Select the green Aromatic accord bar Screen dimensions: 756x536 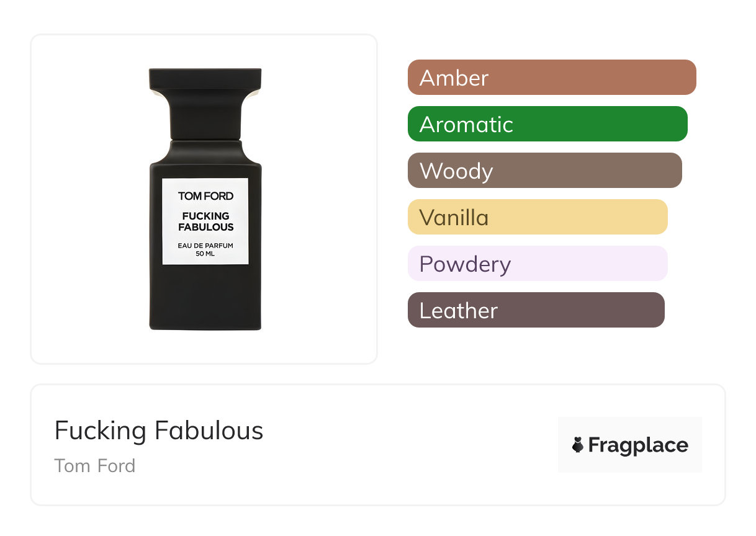click(547, 124)
